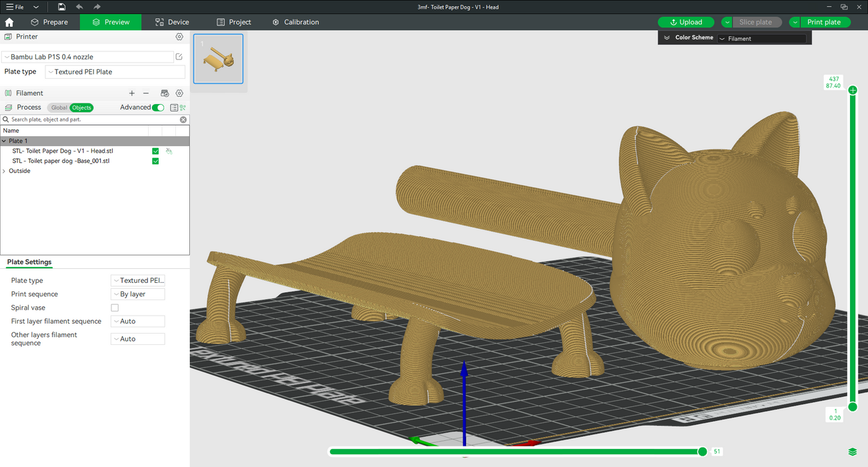Screen dimensions: 868x467
Task: Click the Home icon in the top bar
Action: point(9,22)
